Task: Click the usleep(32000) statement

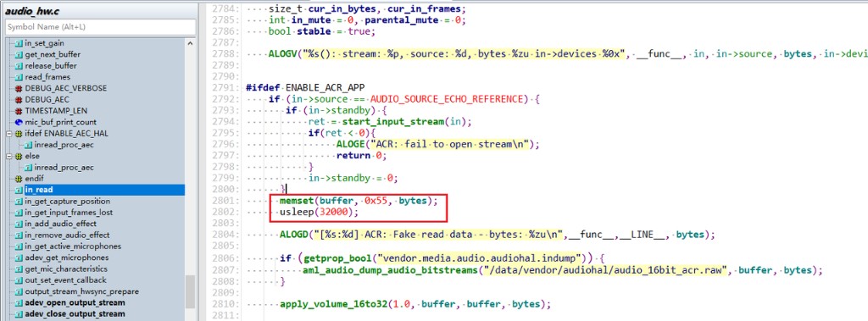Action: [320, 212]
